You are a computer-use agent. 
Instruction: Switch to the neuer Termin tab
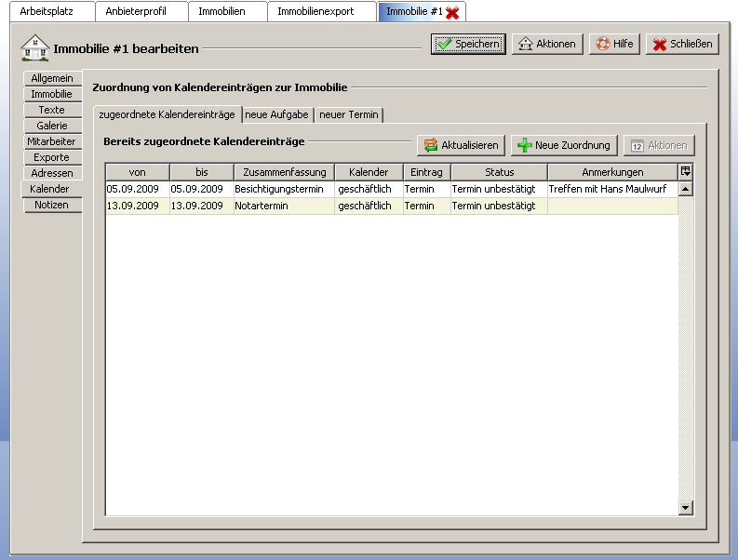pos(348,114)
